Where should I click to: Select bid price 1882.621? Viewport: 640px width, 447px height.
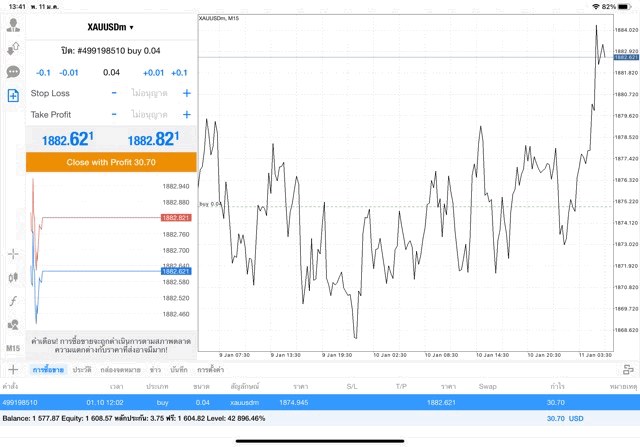click(x=68, y=139)
